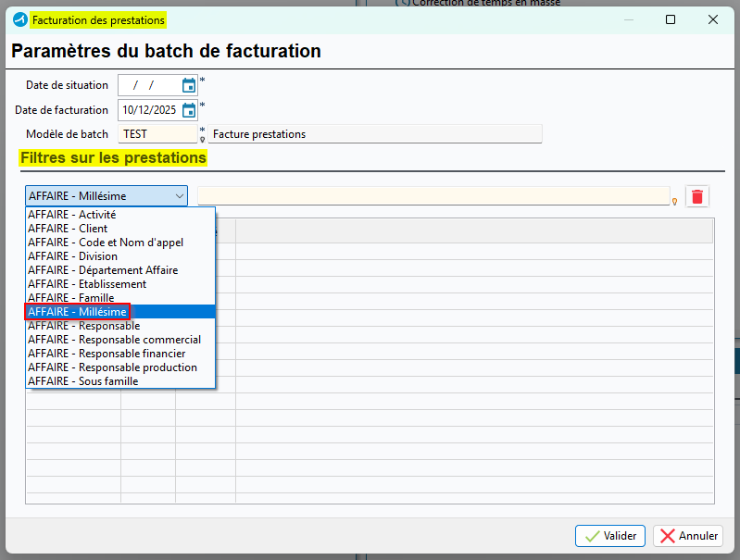Pick AFFAIRE - Code et Nom d'appel

(106, 243)
